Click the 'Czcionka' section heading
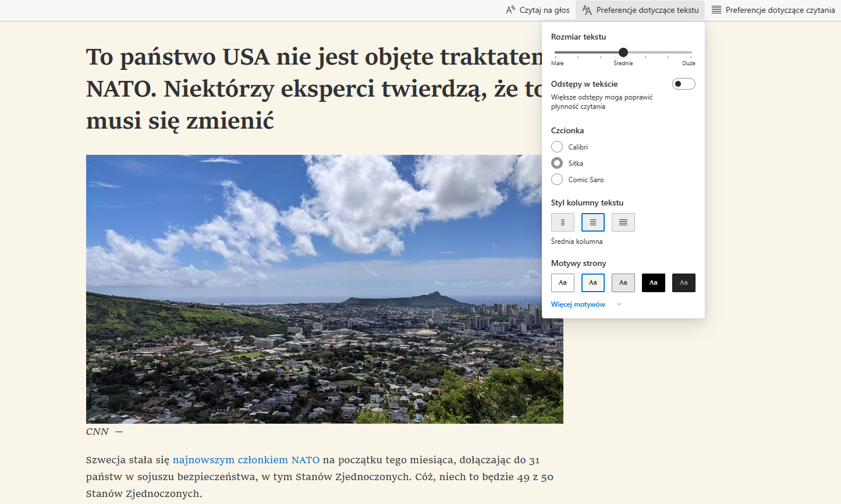841x504 pixels. tap(567, 130)
